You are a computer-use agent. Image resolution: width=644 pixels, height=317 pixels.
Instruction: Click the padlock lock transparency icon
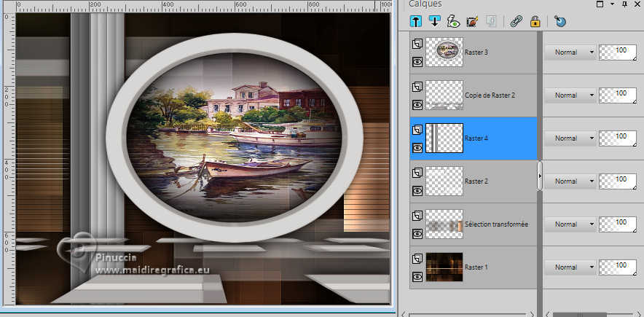pyautogui.click(x=535, y=21)
